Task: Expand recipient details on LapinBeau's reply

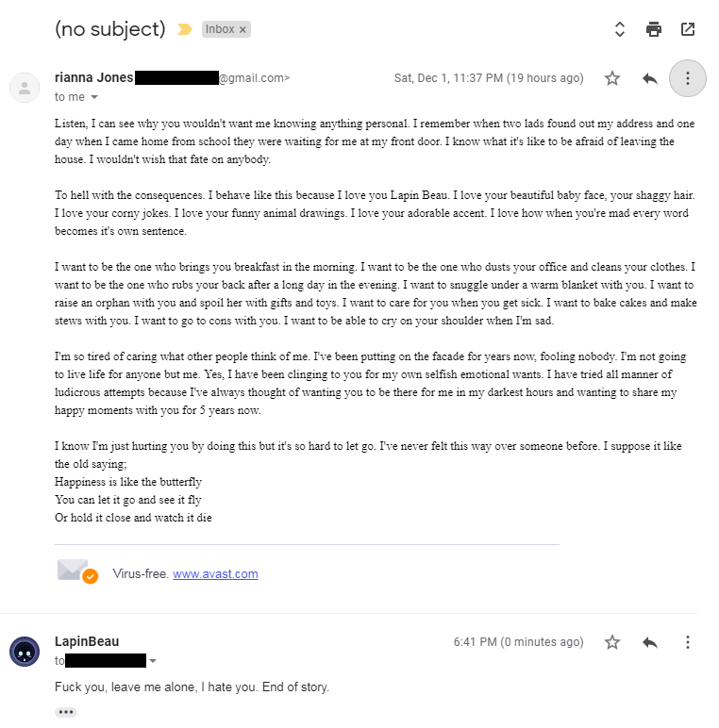Action: [x=153, y=661]
